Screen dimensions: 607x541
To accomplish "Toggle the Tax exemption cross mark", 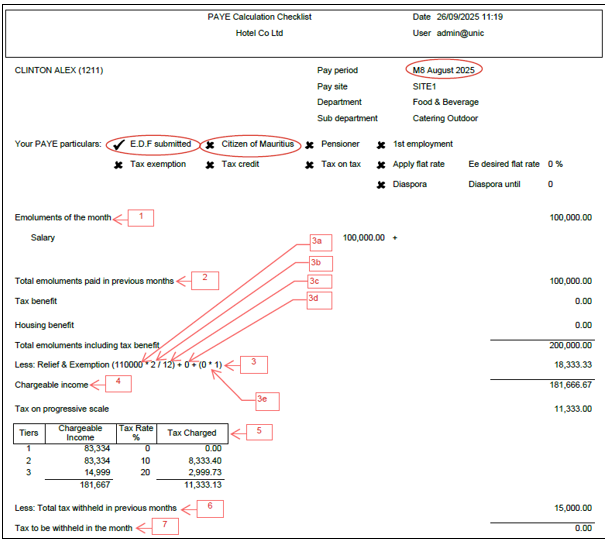I will point(120,165).
